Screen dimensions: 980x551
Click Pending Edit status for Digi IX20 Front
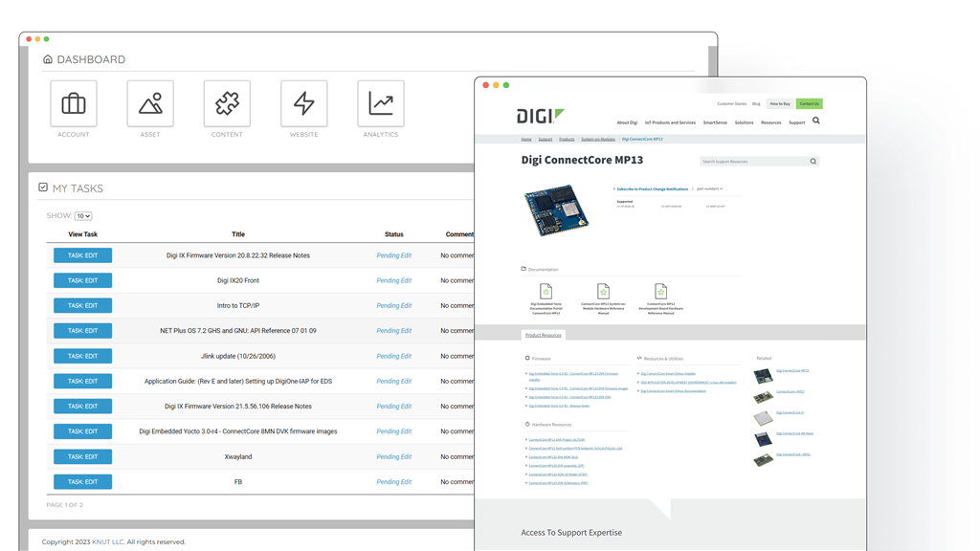pos(393,280)
